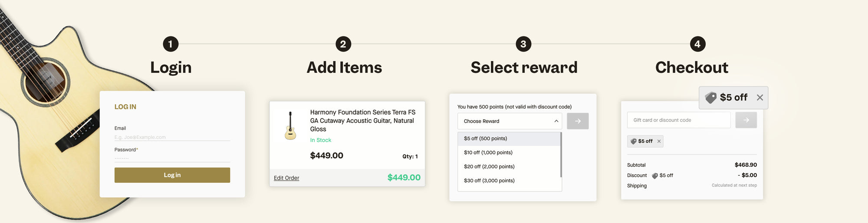Click the step 1 Login circle icon
The height and width of the screenshot is (223, 868).
[171, 44]
